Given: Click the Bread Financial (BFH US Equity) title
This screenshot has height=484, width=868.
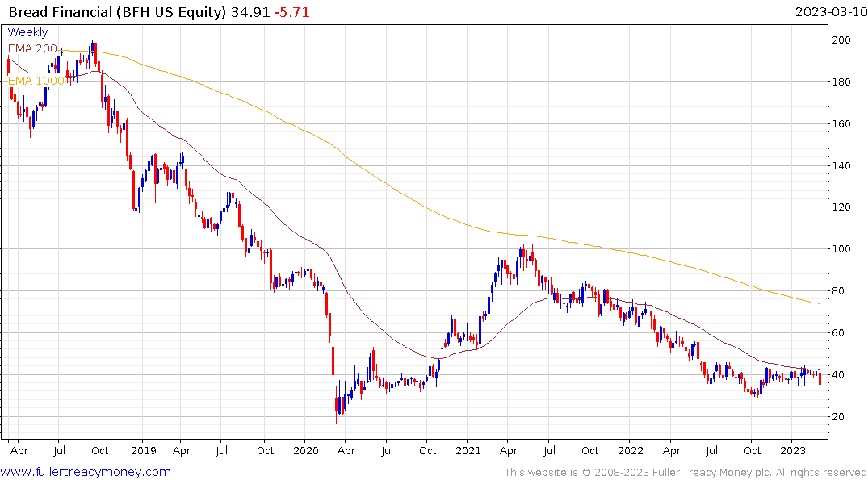Looking at the screenshot, I should 118,12.
